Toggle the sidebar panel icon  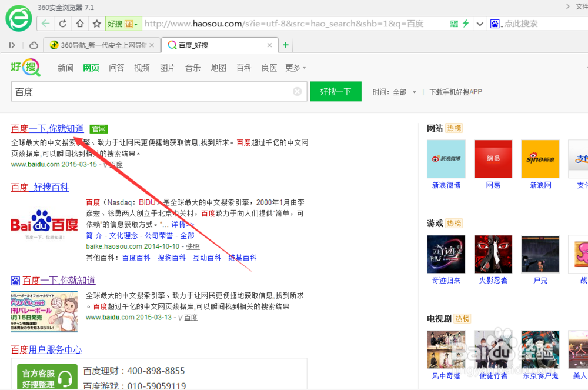pyautogui.click(x=12, y=45)
